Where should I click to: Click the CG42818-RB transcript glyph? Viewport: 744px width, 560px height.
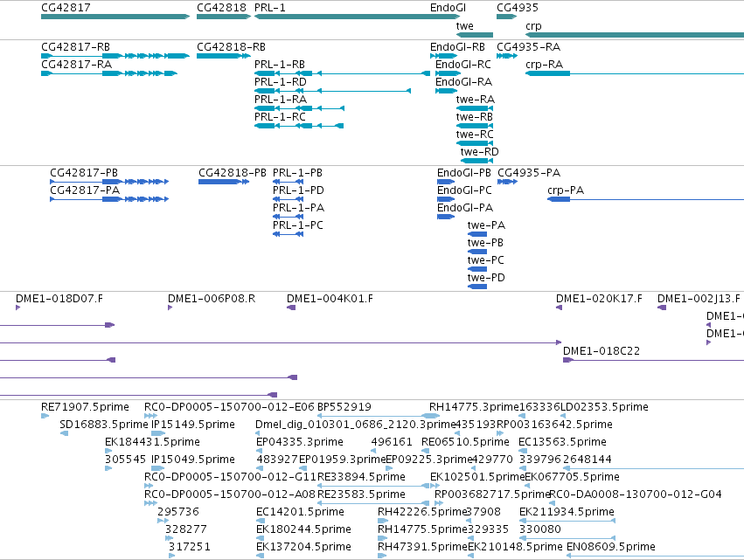224,56
